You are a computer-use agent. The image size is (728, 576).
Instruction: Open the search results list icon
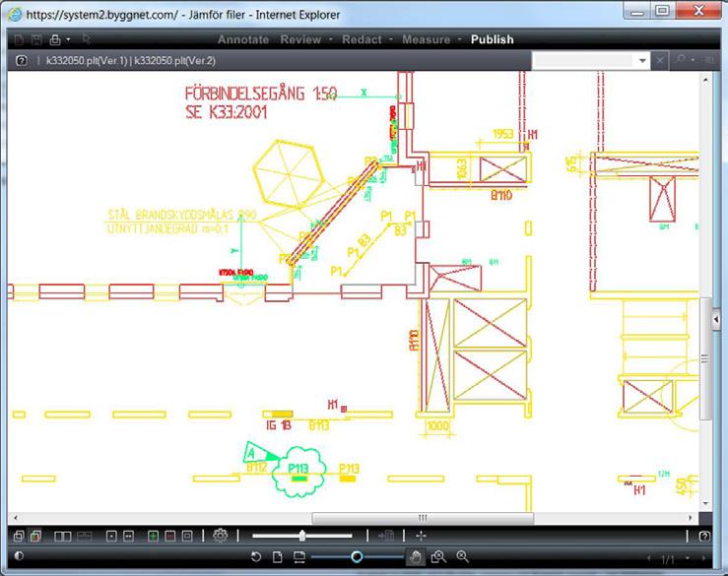coord(709,60)
